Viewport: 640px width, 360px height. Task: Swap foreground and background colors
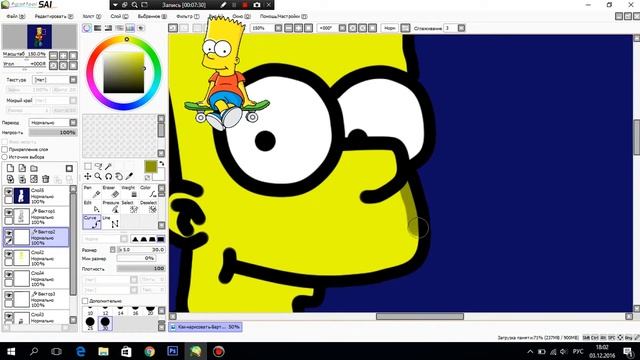pyautogui.click(x=162, y=164)
